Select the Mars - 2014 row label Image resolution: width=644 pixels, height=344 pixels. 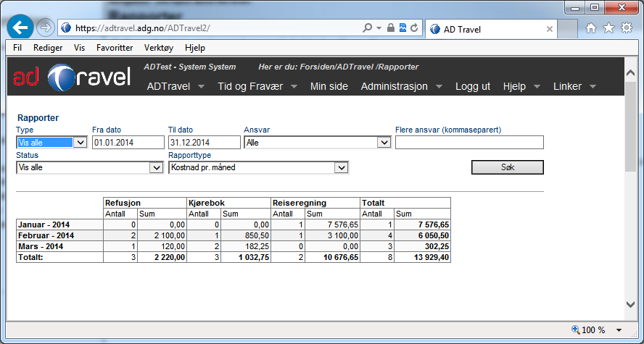tap(41, 246)
